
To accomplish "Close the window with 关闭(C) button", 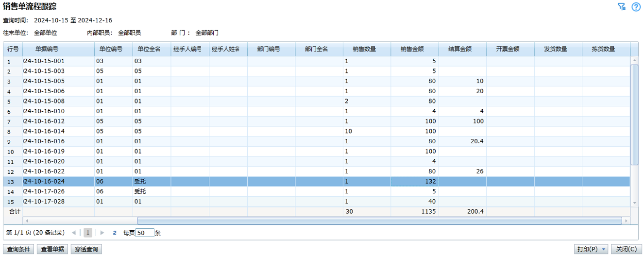I will (626, 249).
